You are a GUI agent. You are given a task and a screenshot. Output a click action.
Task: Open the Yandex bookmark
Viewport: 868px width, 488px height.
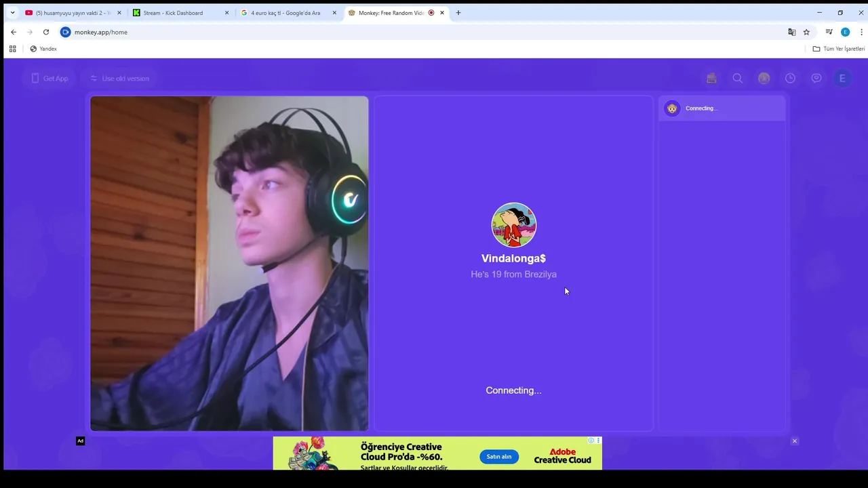click(x=43, y=49)
